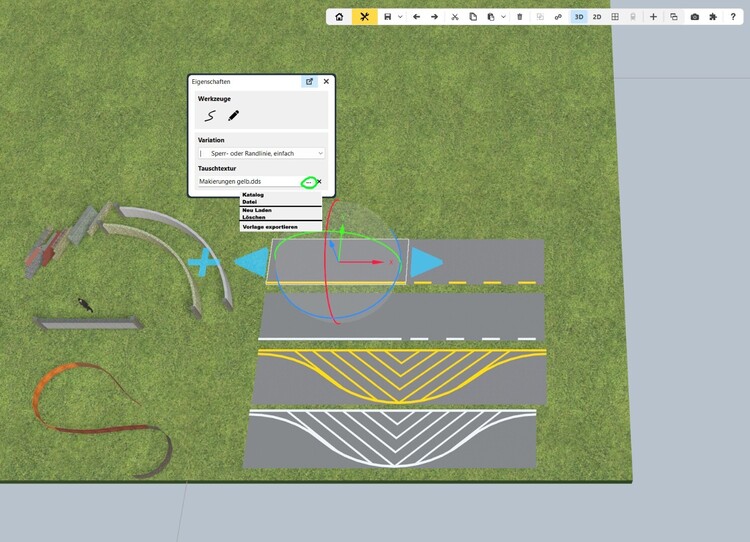This screenshot has width=750, height=542.
Task: Click the greyed-out group objects icon
Action: point(540,17)
